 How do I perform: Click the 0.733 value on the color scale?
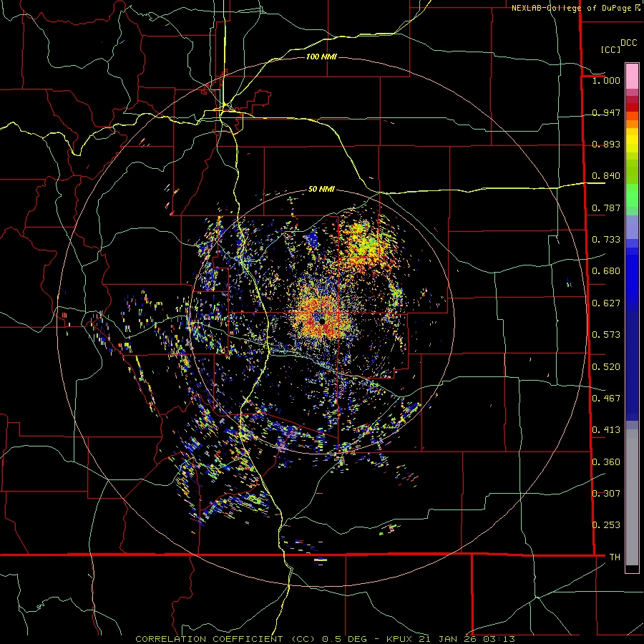pyautogui.click(x=606, y=240)
